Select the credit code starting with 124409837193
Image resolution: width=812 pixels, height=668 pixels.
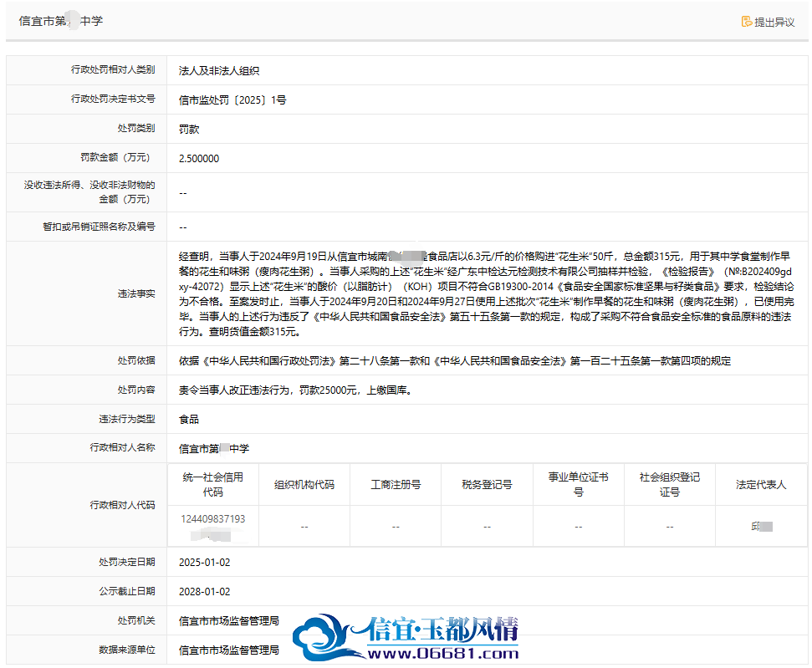(x=213, y=526)
